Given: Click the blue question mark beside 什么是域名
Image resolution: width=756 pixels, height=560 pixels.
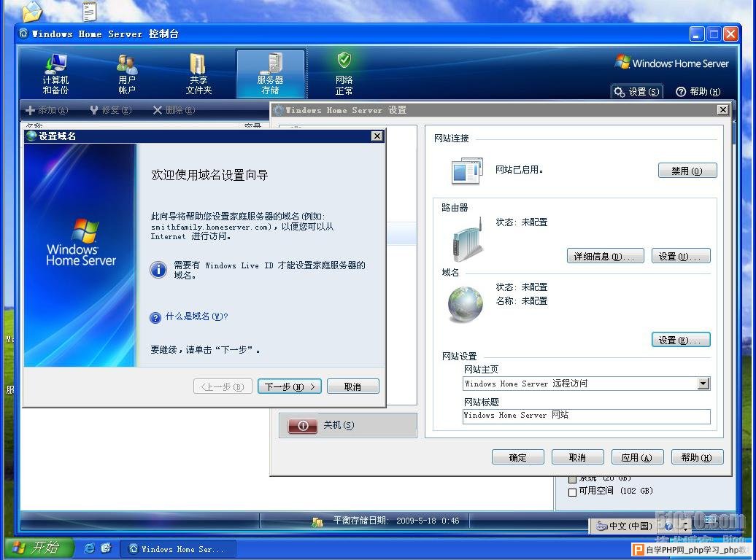Looking at the screenshot, I should coord(155,318).
